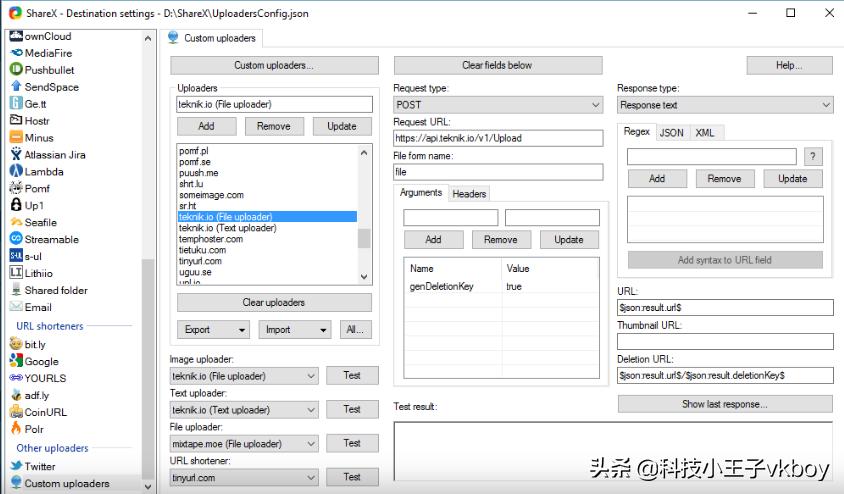
Task: Switch to the JSON tab
Action: click(x=671, y=133)
